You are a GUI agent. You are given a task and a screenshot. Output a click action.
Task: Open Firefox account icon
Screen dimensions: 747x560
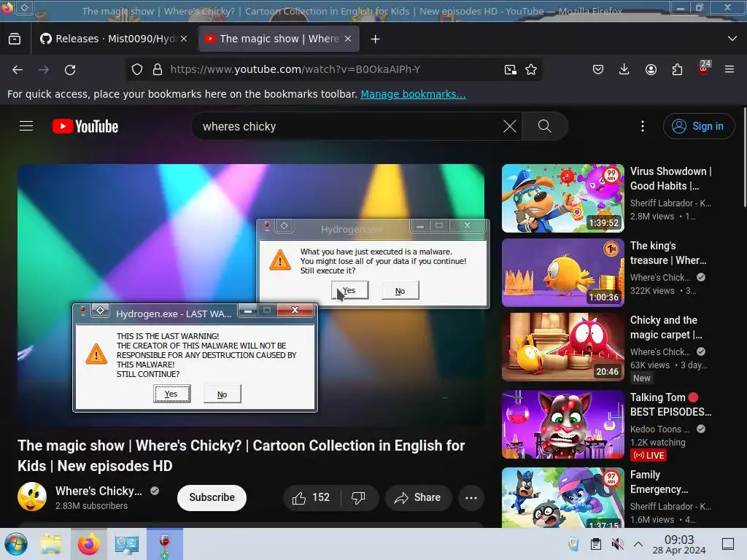651,69
